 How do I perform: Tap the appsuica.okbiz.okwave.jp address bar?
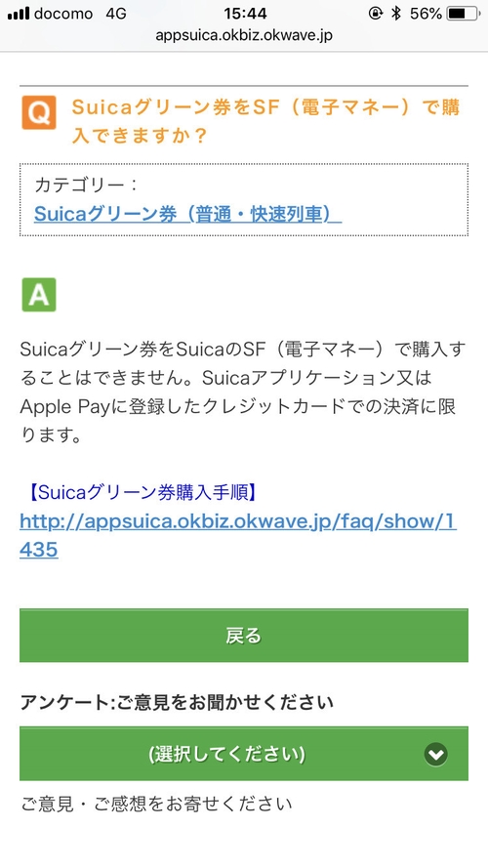click(244, 35)
